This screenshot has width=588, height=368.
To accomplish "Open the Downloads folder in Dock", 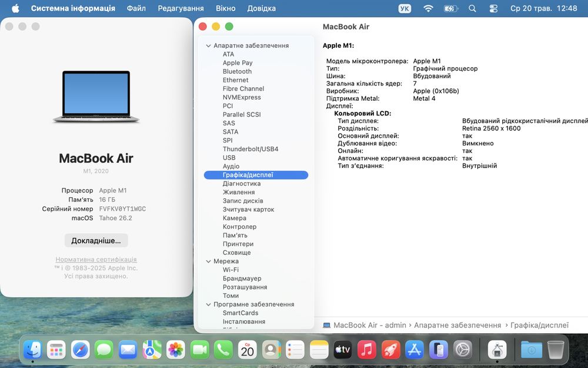I will click(x=532, y=350).
